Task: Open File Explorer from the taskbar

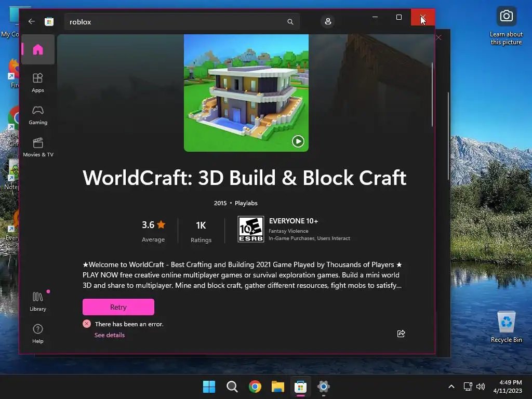Action: (278, 387)
